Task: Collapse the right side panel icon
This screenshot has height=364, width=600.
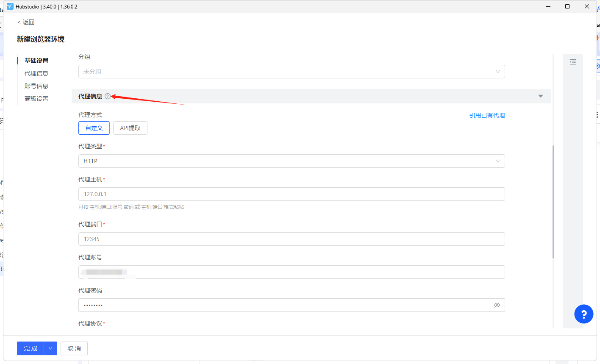Action: point(573,62)
